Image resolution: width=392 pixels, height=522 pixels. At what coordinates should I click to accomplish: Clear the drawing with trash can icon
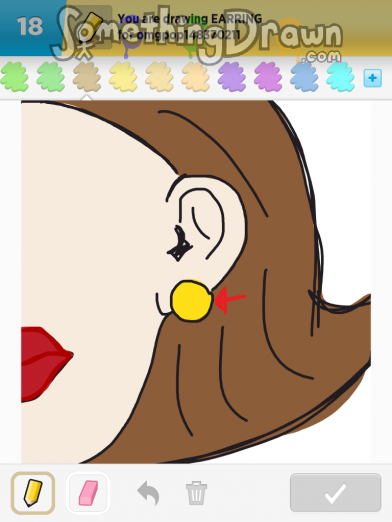click(x=196, y=493)
